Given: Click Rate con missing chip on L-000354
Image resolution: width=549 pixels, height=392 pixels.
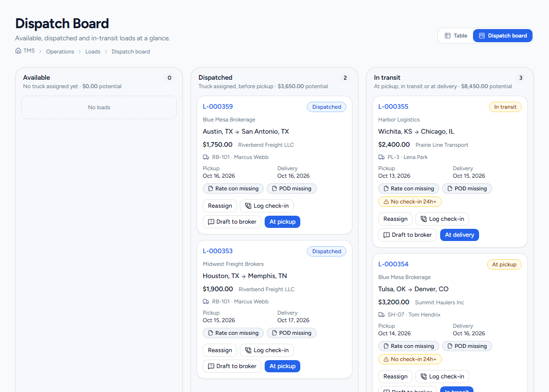Looking at the screenshot, I should point(409,346).
